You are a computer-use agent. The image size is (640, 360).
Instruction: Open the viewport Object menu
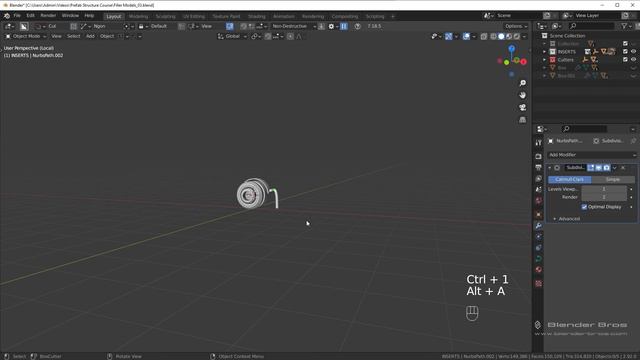pos(107,36)
